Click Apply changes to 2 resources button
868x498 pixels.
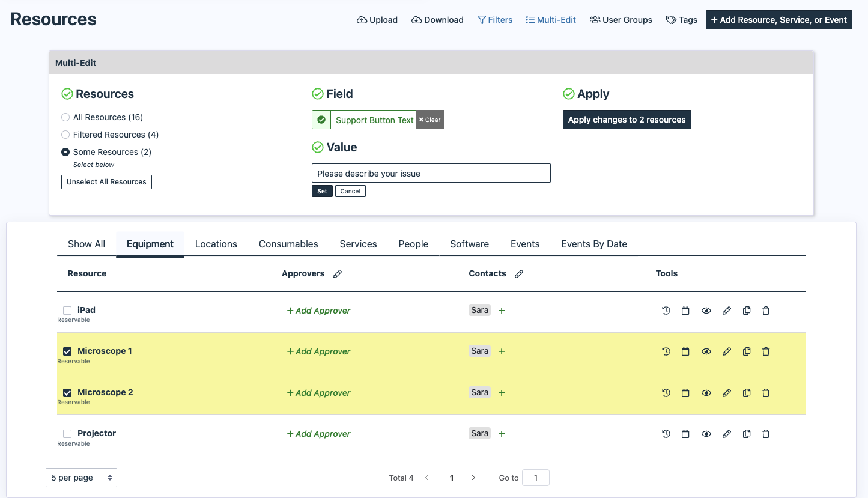click(x=627, y=120)
